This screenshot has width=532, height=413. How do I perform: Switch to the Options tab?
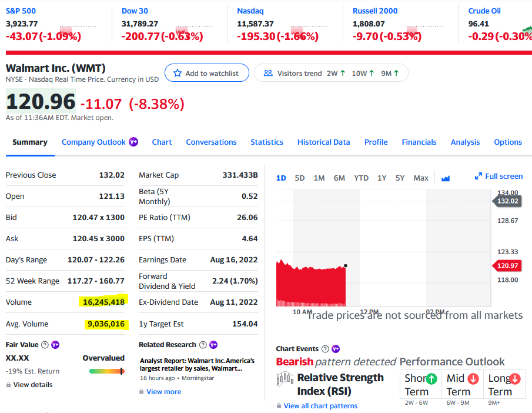(x=508, y=142)
